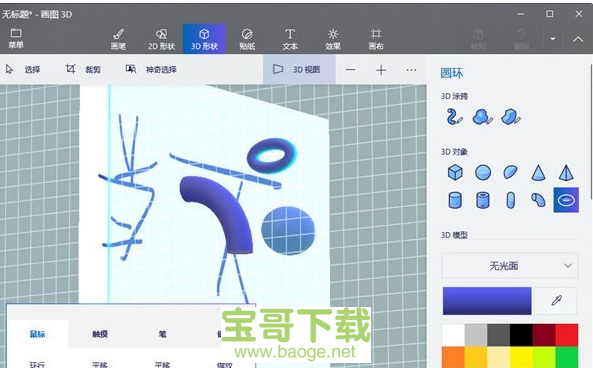
Task: Open the 画布 canvas tab
Action: point(376,39)
